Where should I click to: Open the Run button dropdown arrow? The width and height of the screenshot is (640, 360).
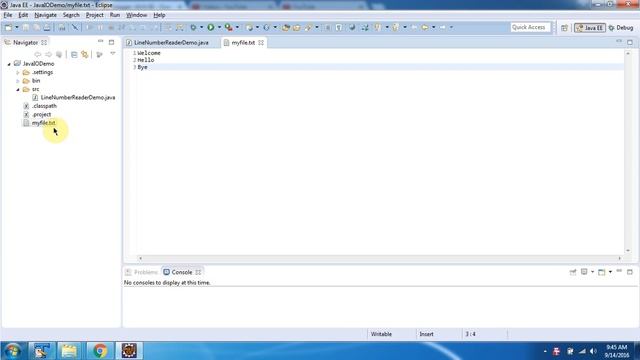[219, 27]
